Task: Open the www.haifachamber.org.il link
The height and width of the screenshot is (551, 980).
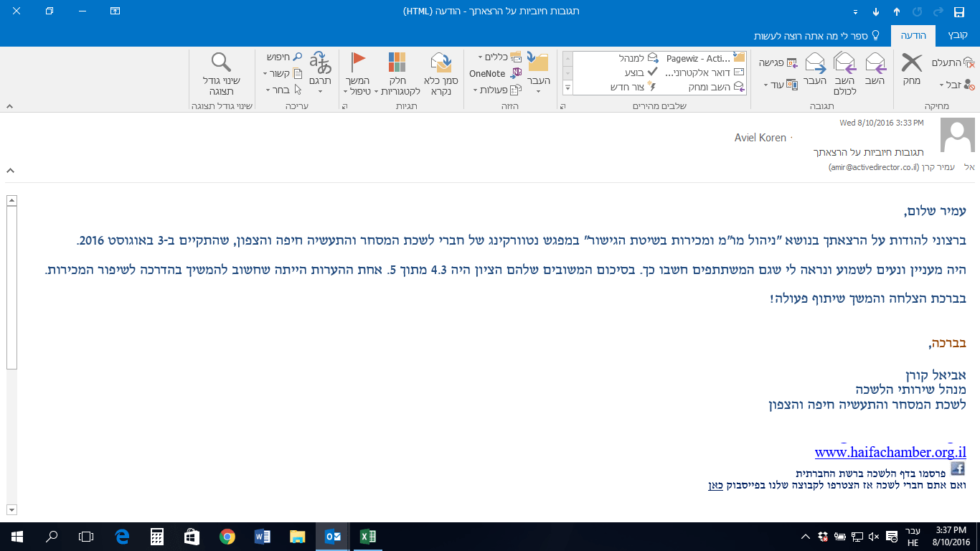Action: pos(890,453)
